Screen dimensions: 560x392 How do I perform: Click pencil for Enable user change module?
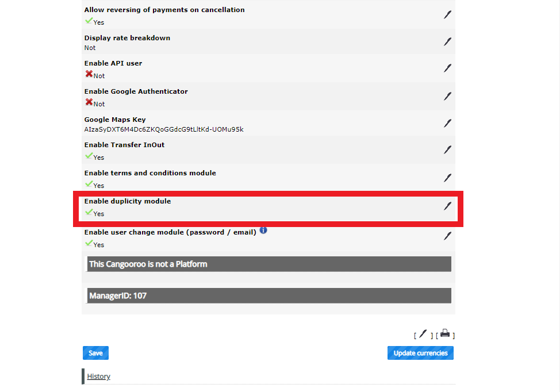click(x=447, y=236)
